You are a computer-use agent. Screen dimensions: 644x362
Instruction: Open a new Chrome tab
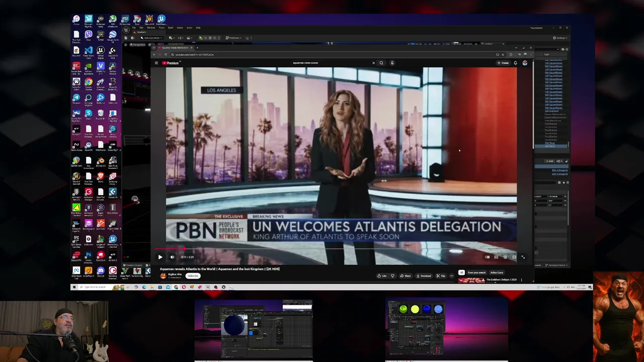[197, 48]
